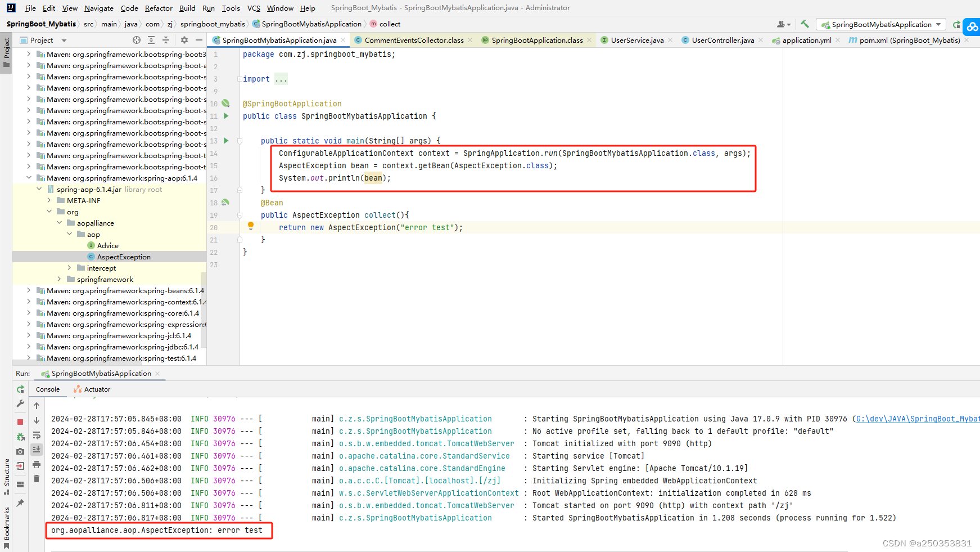Hide the Project panel with minus icon
The width and height of the screenshot is (980, 552).
pyautogui.click(x=198, y=40)
